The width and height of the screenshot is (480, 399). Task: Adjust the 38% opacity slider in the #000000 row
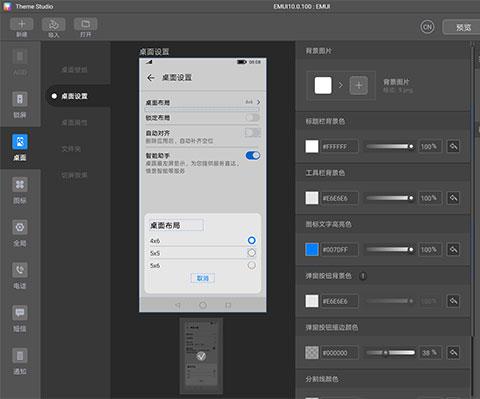390,353
